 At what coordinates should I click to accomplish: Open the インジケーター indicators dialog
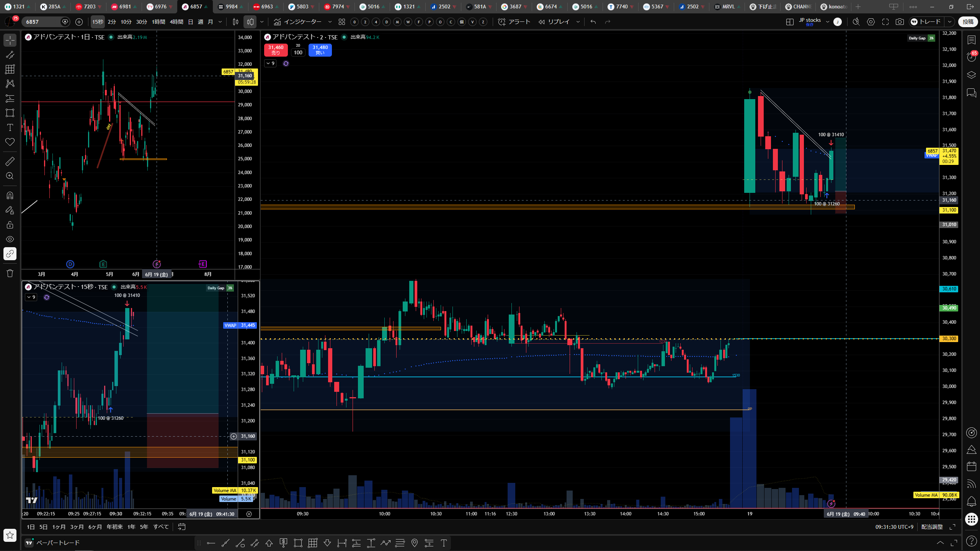pos(298,22)
